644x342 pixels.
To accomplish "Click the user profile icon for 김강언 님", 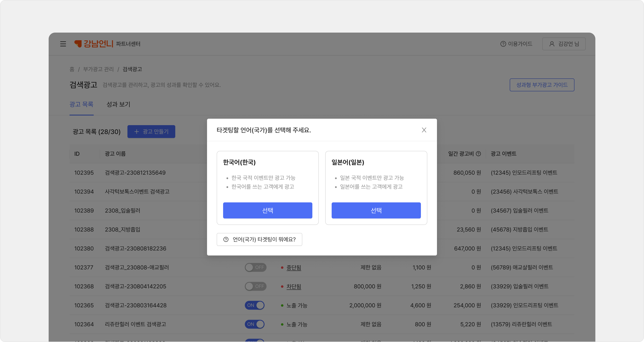I will pos(552,44).
